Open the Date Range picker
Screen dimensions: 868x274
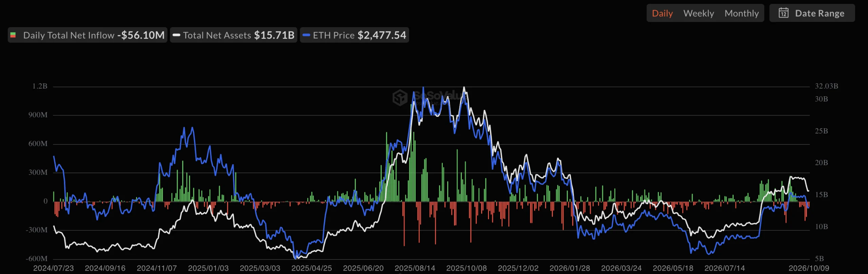coord(812,13)
